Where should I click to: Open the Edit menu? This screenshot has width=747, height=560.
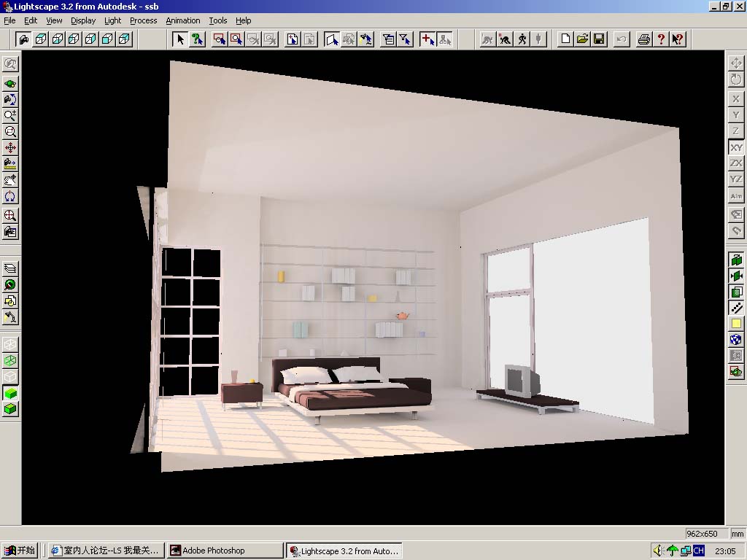tap(31, 20)
